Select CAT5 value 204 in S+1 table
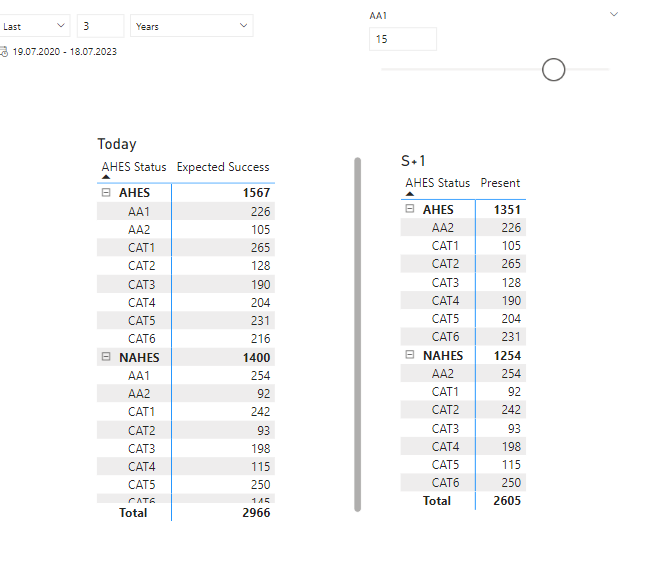The height and width of the screenshot is (570, 646). point(511,319)
